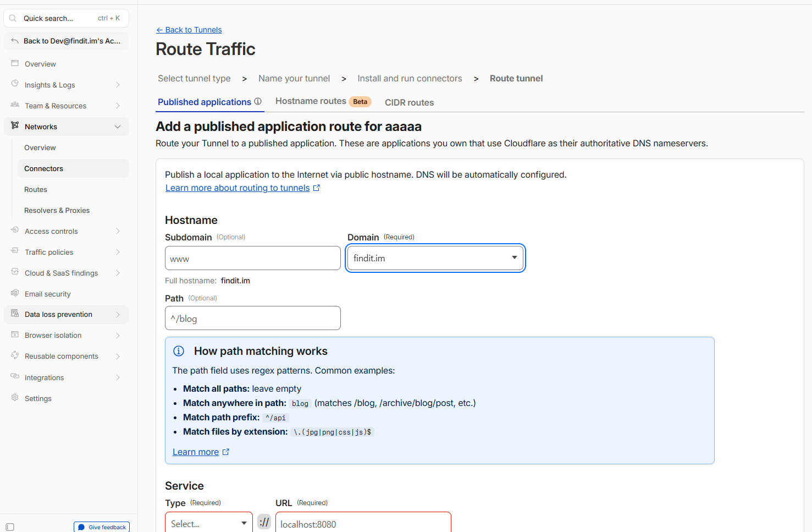
Task: Click the Quick search magnifier icon
Action: pyautogui.click(x=13, y=18)
